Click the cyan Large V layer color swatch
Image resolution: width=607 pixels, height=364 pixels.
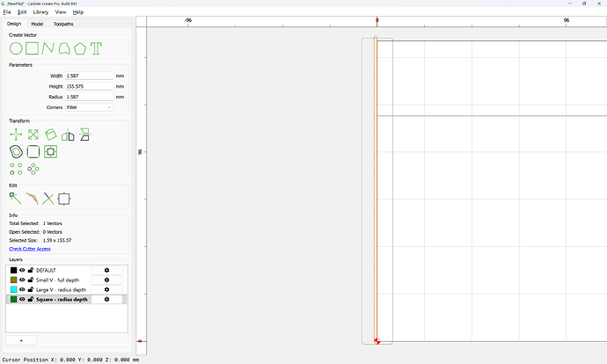pyautogui.click(x=13, y=290)
